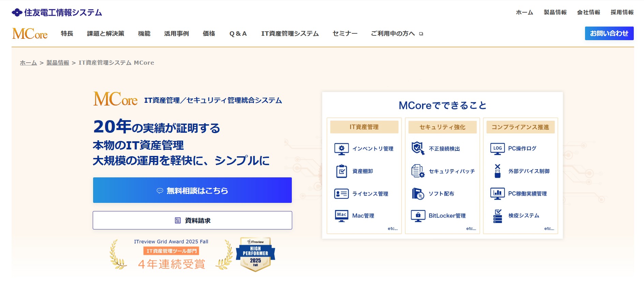Image resolution: width=644 pixels, height=304 pixels.
Task: Open the セミナー menu item
Action: point(345,33)
